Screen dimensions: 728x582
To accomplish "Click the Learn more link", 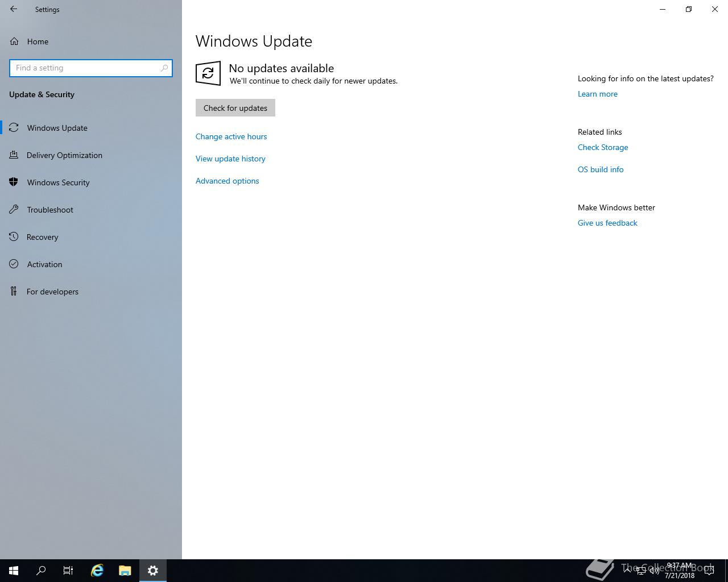I will [597, 94].
